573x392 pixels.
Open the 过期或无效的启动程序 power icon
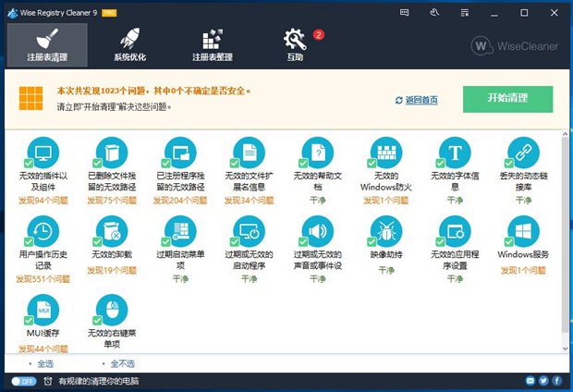pyautogui.click(x=250, y=231)
